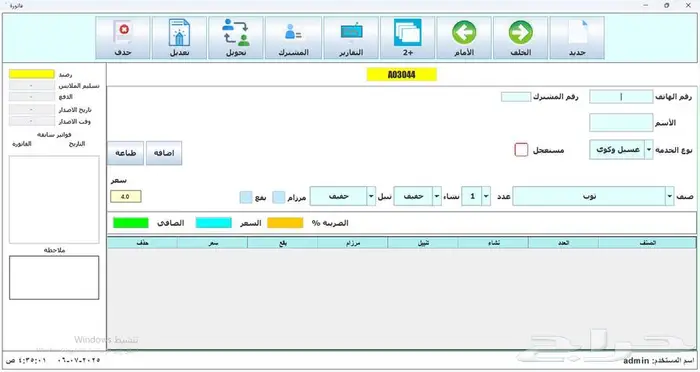
Task: Click the orange الضريبه % tax box
Action: 285,223
